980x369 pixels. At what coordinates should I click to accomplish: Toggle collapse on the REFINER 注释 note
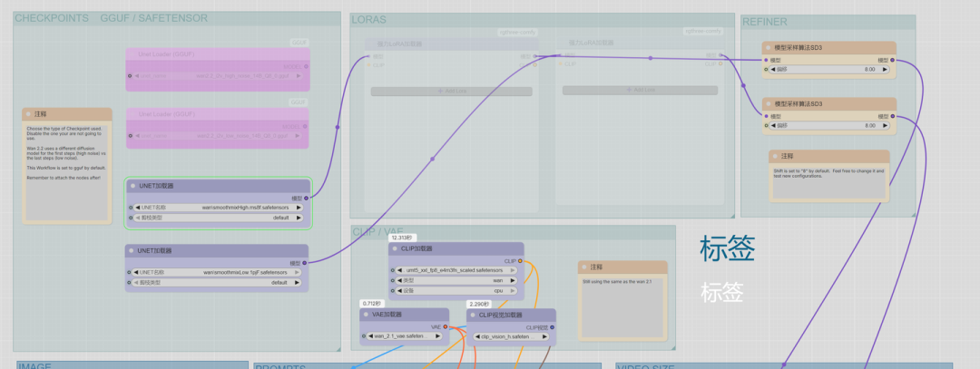tap(777, 157)
